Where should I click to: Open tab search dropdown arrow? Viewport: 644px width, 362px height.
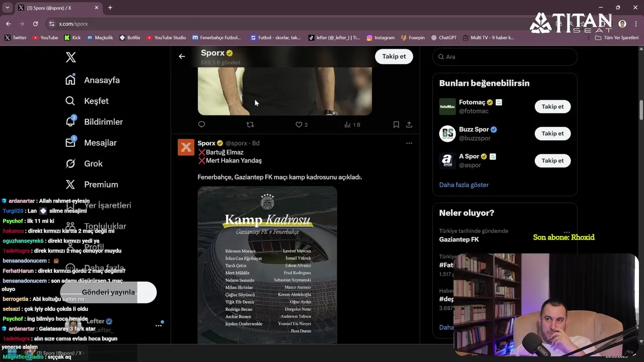(x=8, y=8)
